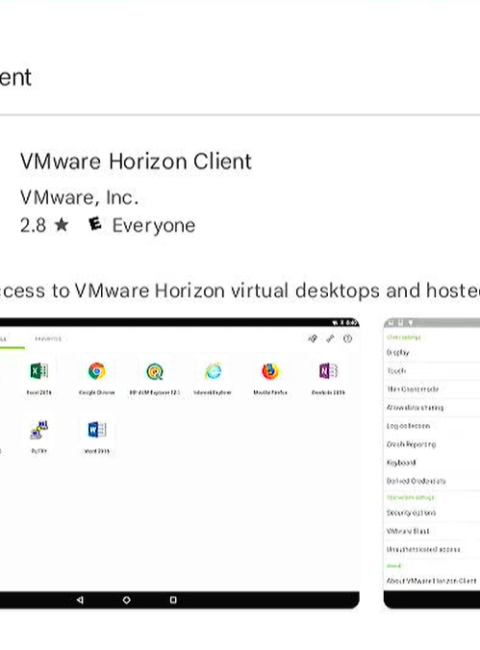Open the PuTTY app icon
This screenshot has width=480, height=650.
point(39,430)
